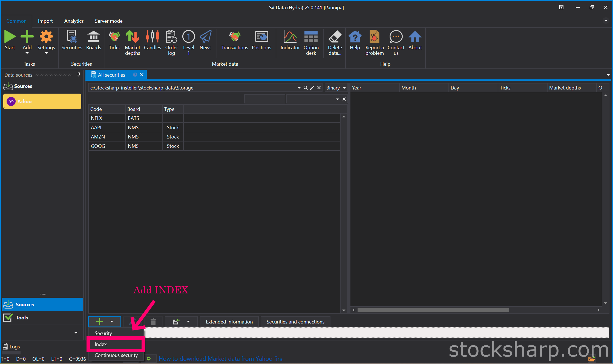
Task: Open Delete data eraser tool
Action: 335,43
